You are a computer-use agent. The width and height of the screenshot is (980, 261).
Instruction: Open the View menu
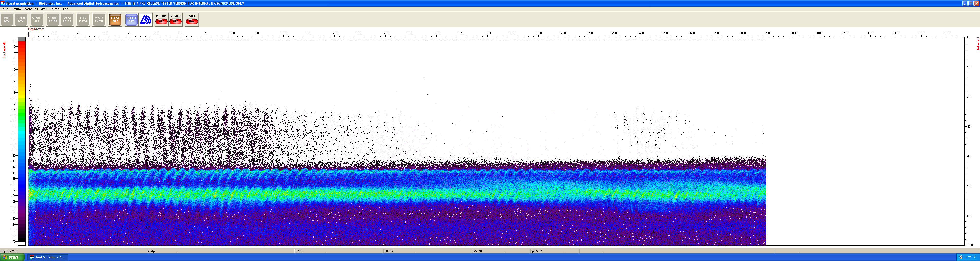pos(43,9)
